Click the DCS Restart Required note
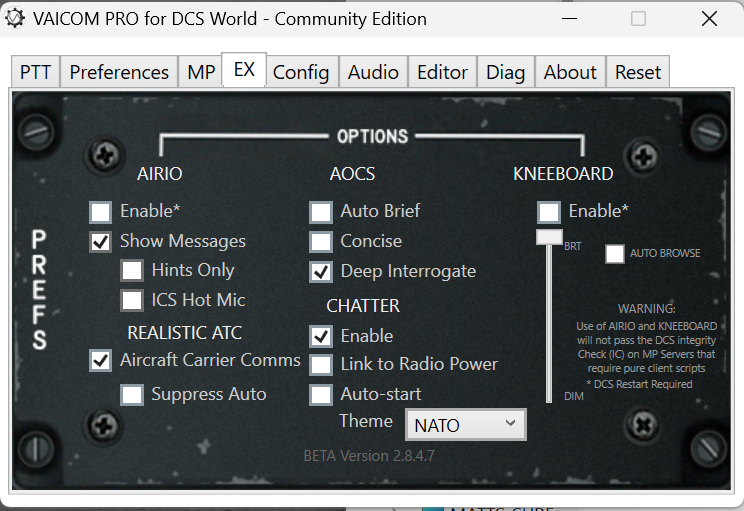 pyautogui.click(x=639, y=384)
